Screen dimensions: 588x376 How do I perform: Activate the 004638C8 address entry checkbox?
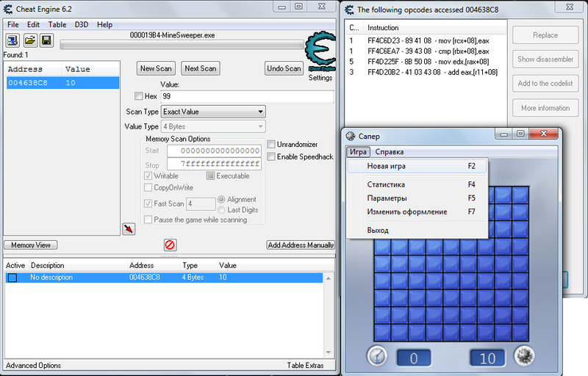(12, 278)
